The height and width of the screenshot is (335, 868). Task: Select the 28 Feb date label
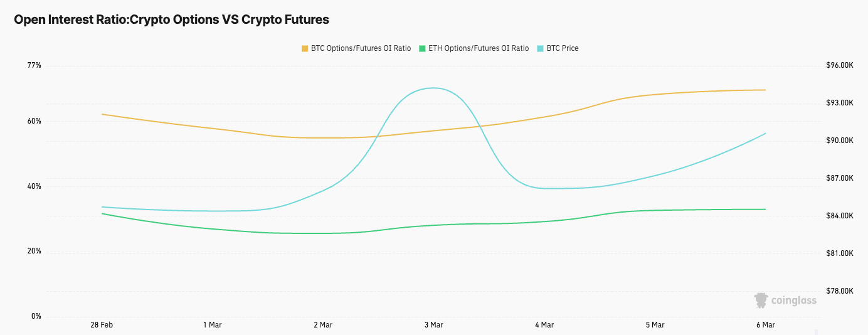[x=102, y=325]
